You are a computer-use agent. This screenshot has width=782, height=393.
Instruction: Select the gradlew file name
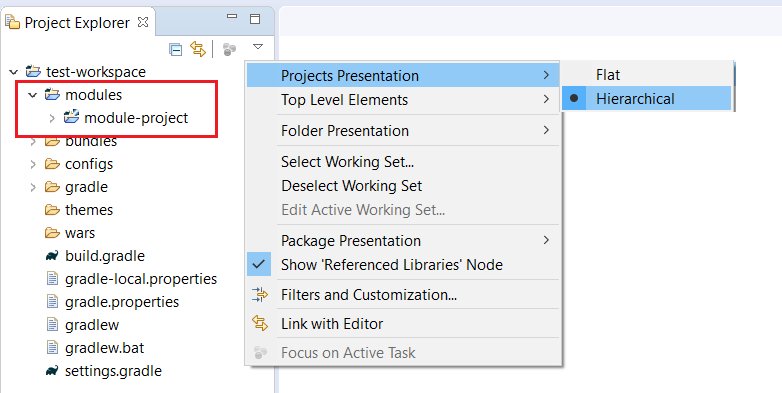(92, 325)
